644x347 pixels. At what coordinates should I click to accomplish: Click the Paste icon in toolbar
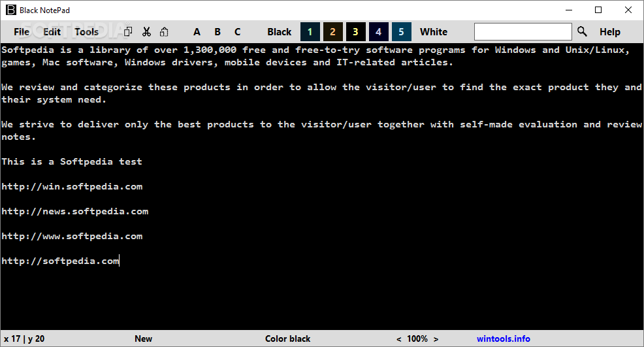pyautogui.click(x=165, y=31)
